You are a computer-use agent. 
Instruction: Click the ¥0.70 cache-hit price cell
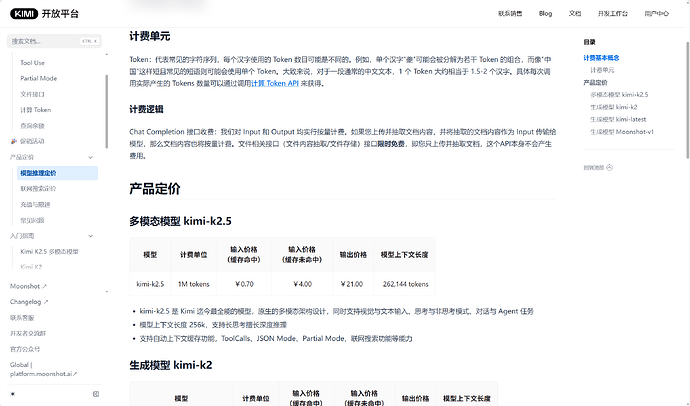(244, 284)
